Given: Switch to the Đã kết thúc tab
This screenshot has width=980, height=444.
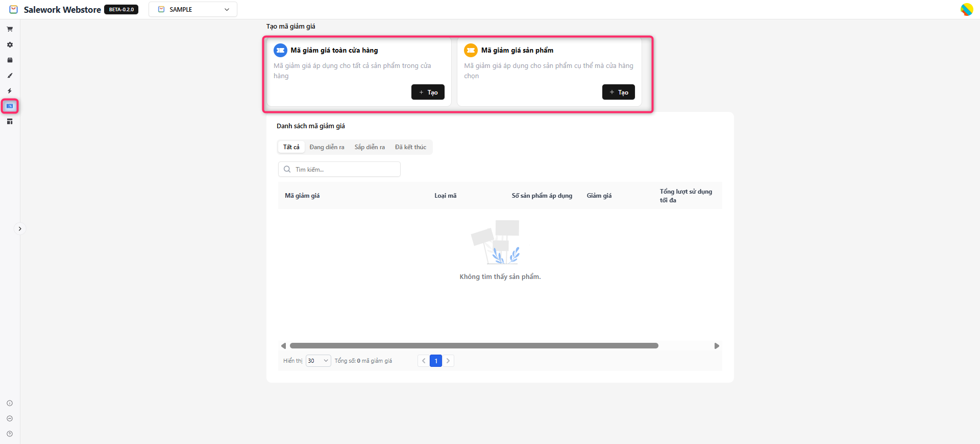Looking at the screenshot, I should (x=410, y=147).
